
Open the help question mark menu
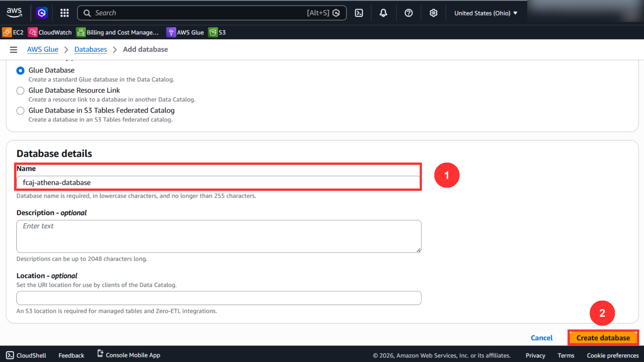tap(409, 13)
